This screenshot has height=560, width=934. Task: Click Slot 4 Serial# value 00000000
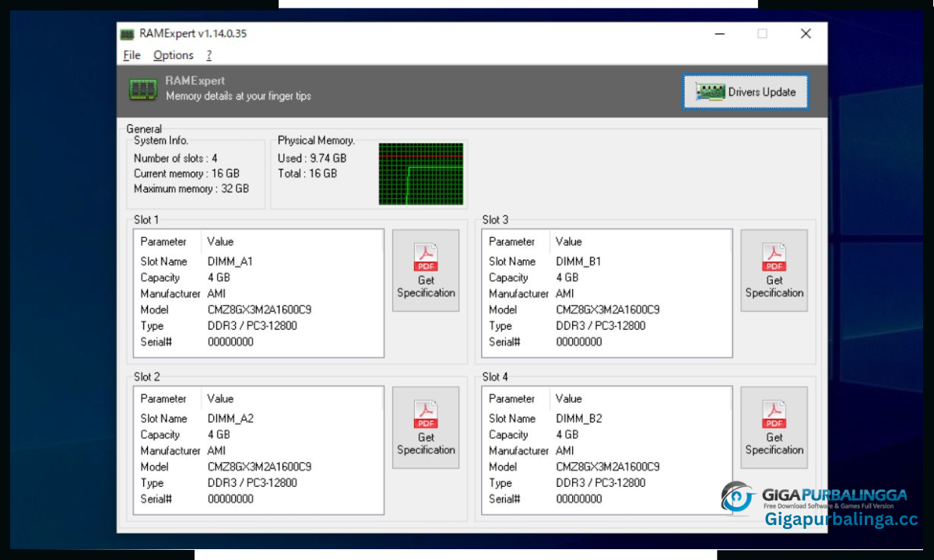tap(579, 499)
